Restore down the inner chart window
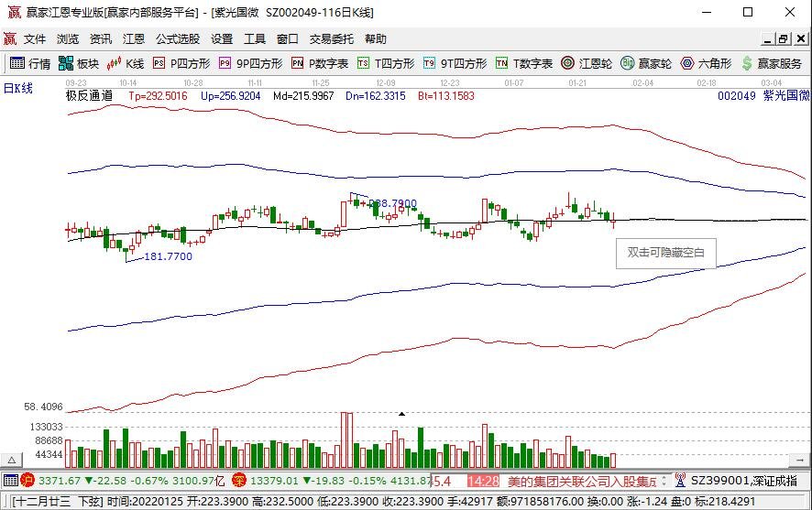 point(783,38)
